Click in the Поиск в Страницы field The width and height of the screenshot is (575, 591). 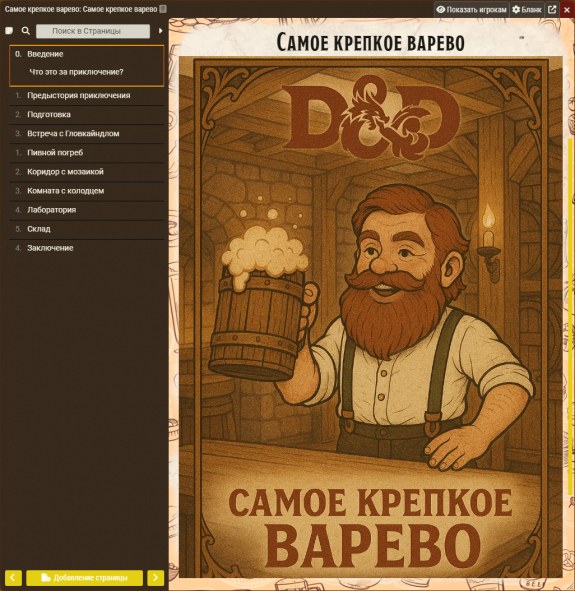(93, 31)
